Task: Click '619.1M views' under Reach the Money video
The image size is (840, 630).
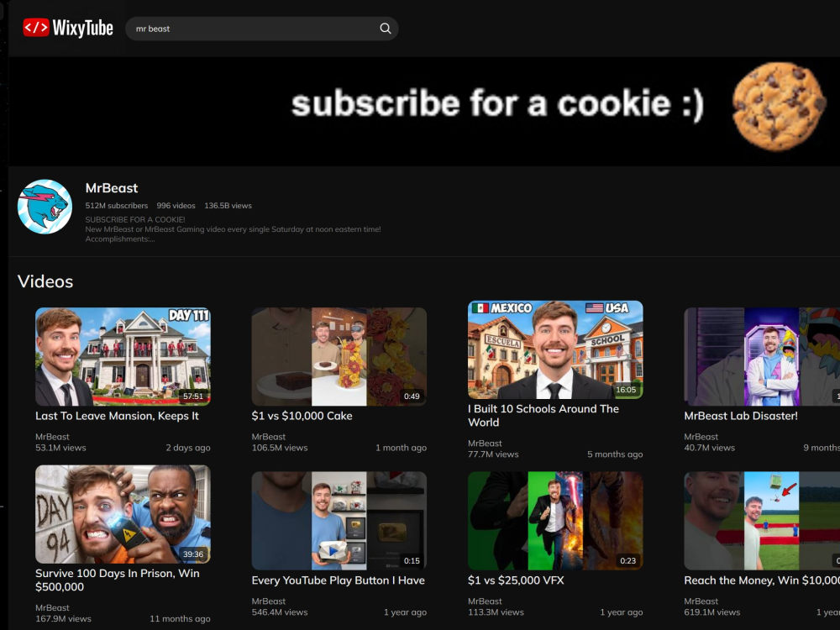Action: point(712,612)
